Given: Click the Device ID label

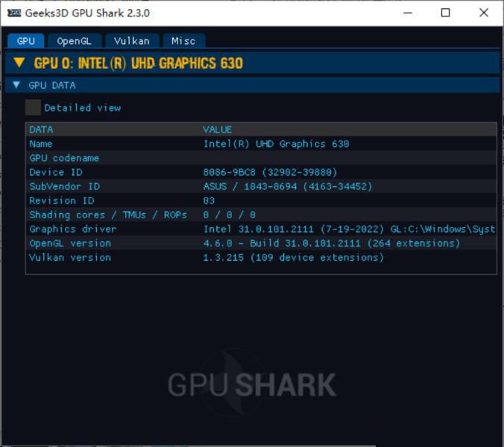Looking at the screenshot, I should 56,172.
